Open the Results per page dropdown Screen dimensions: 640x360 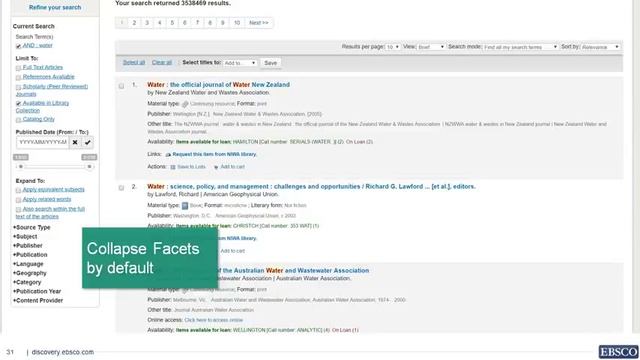tap(393, 47)
